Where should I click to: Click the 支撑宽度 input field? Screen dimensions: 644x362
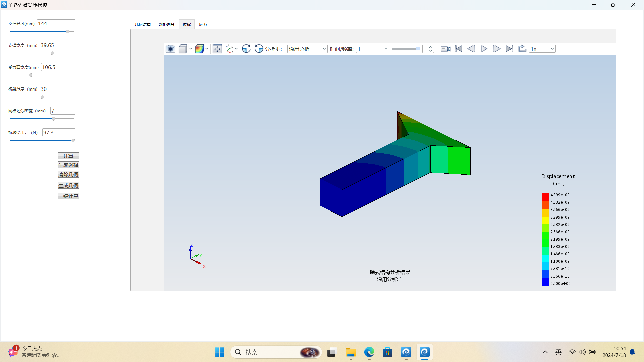(x=57, y=45)
